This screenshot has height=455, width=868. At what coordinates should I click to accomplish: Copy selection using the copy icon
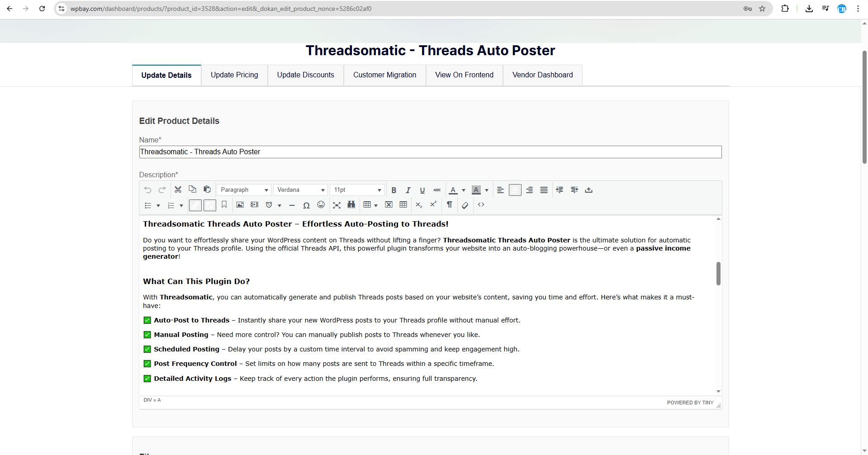(x=193, y=190)
